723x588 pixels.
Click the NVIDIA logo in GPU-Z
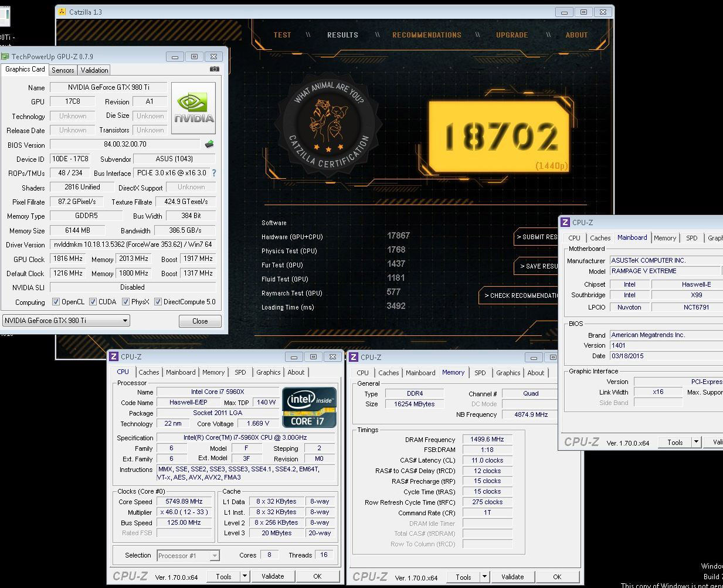click(x=194, y=108)
